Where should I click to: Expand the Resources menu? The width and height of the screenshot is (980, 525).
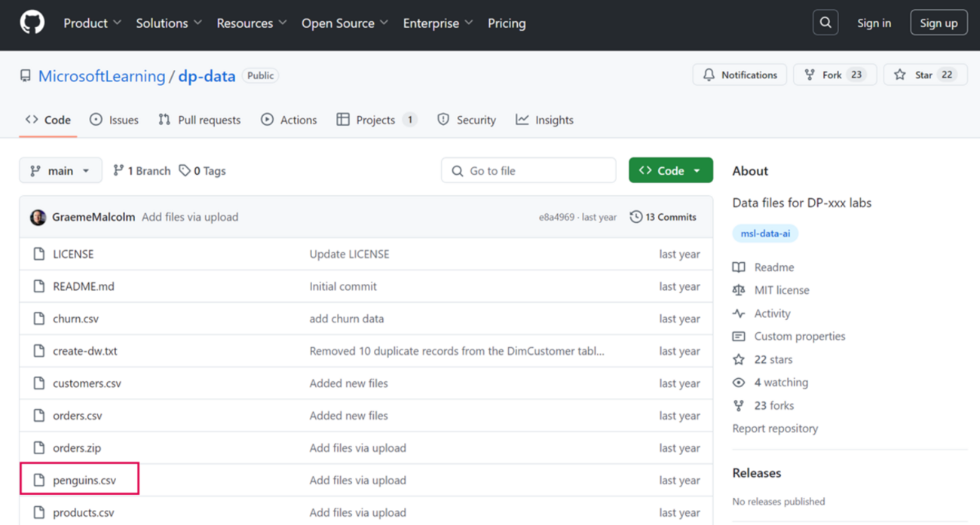(252, 23)
